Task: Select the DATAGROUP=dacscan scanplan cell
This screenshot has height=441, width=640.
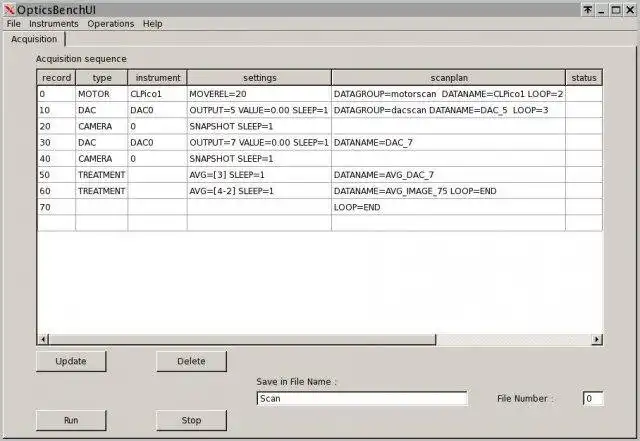Action: tap(449, 110)
